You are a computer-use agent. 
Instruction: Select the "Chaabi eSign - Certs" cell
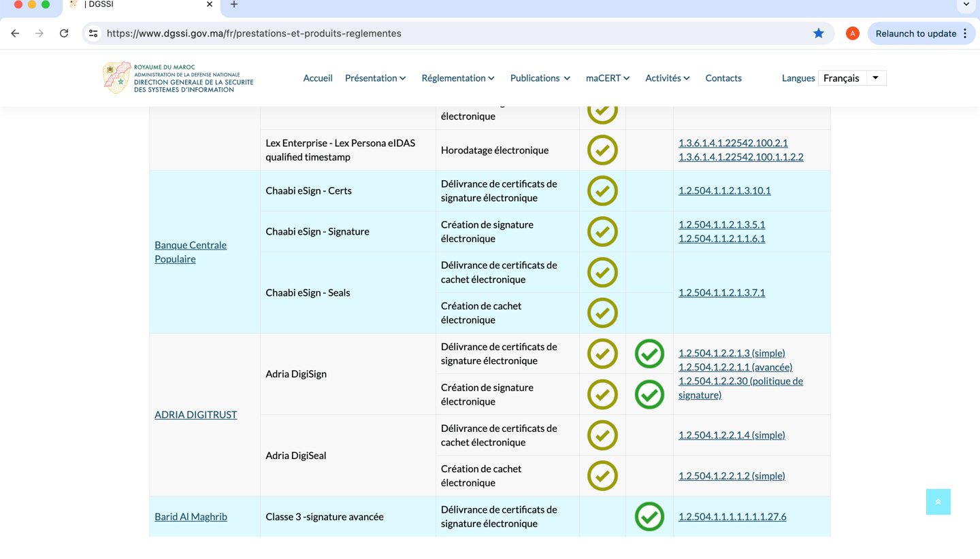click(348, 190)
